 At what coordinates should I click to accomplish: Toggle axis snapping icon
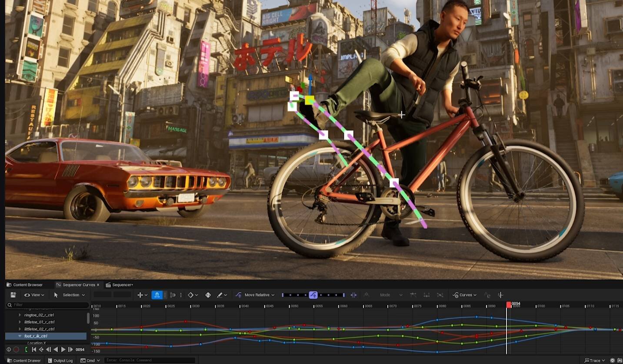[173, 295]
